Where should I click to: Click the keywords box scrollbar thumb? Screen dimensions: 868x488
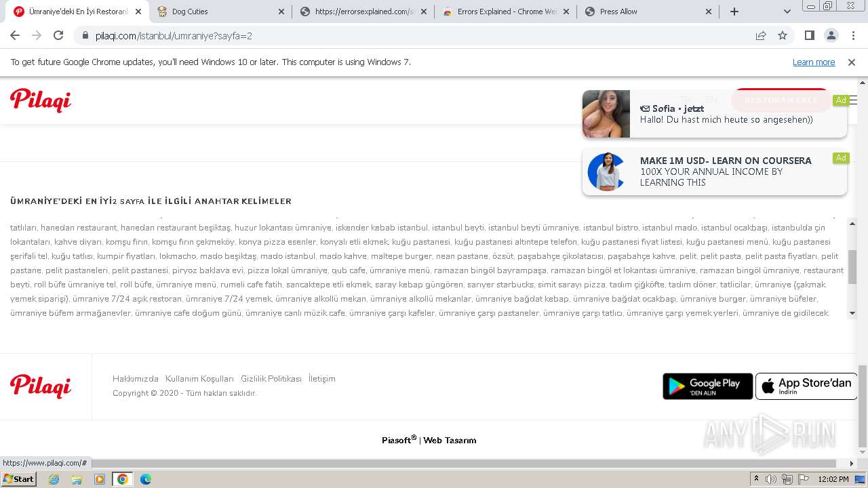pos(852,267)
